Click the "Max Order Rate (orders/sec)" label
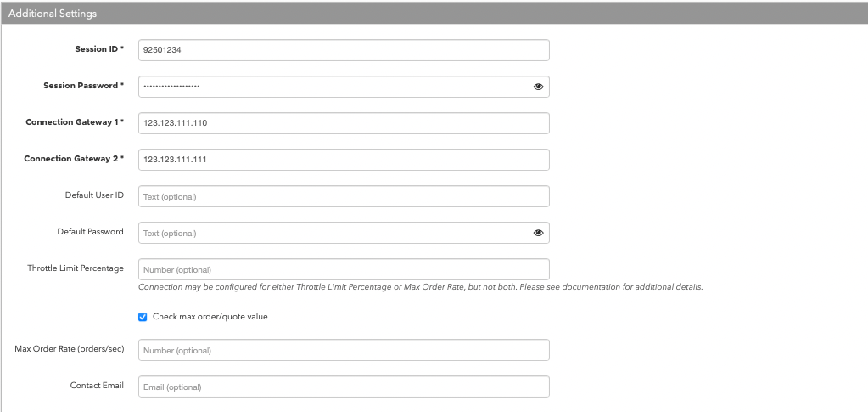Image resolution: width=868 pixels, height=412 pixels. pos(70,349)
